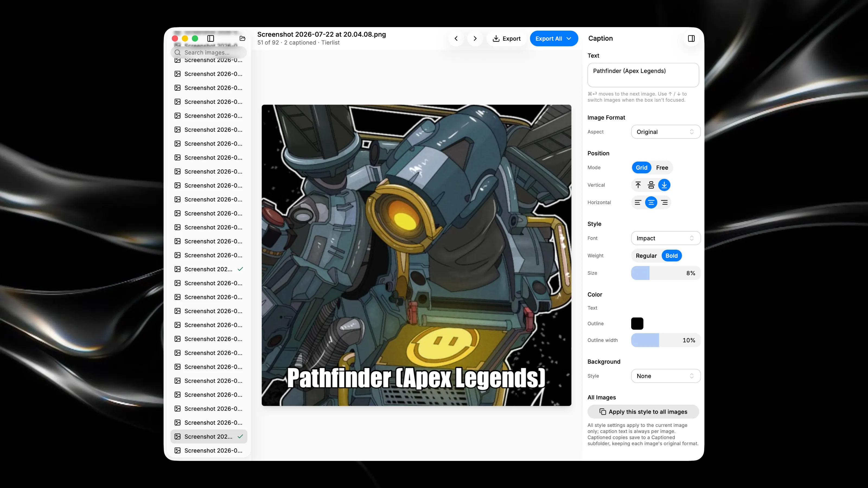This screenshot has width=868, height=488.
Task: Open the highlighted captioned Screenshot row
Action: pyautogui.click(x=209, y=436)
